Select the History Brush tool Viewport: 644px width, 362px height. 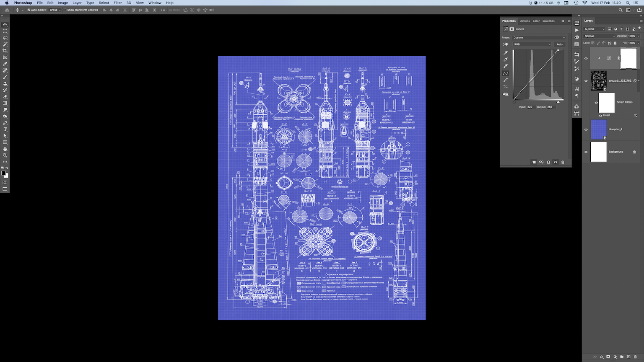[5, 90]
